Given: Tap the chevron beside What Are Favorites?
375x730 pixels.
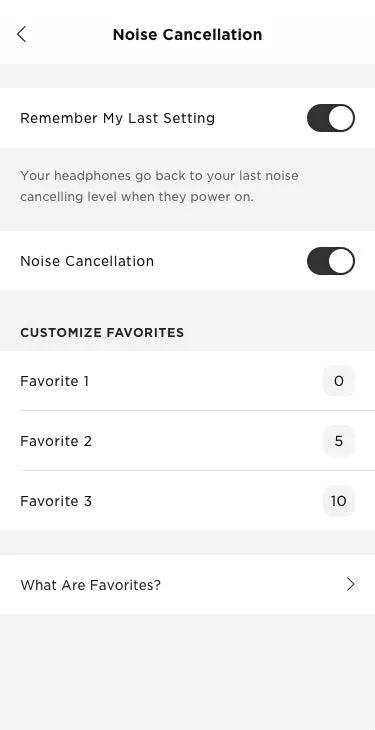Looking at the screenshot, I should click(351, 584).
